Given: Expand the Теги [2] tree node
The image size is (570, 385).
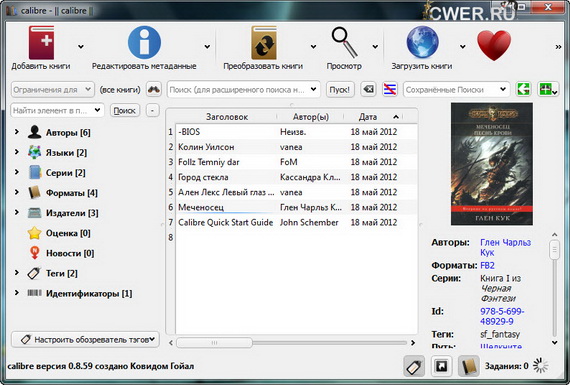Looking at the screenshot, I should click(17, 272).
